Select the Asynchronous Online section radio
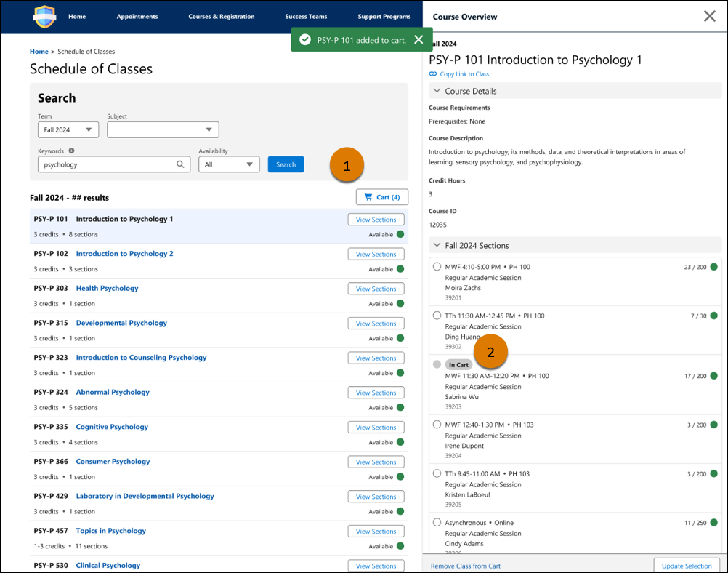Viewport: 728px width, 573px height. pos(437,522)
